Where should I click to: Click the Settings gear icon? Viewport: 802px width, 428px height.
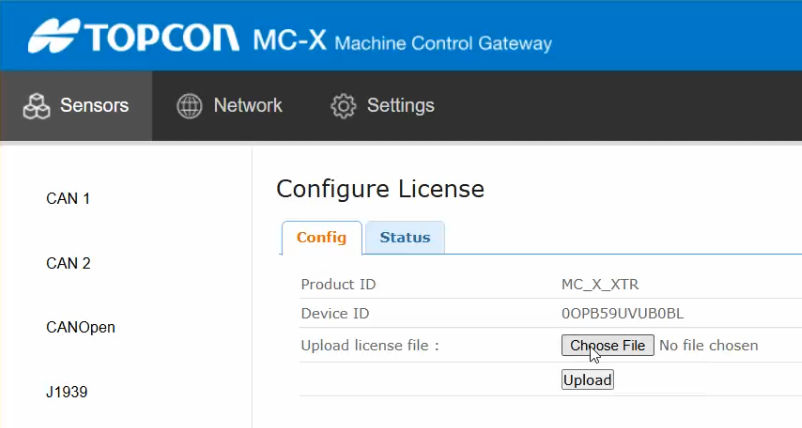coord(343,106)
